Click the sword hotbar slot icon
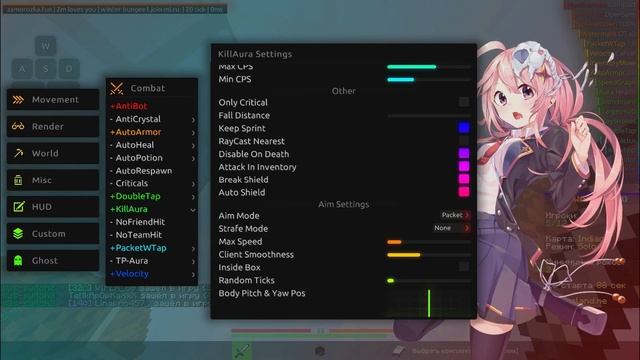640x360 pixels. click(242, 351)
